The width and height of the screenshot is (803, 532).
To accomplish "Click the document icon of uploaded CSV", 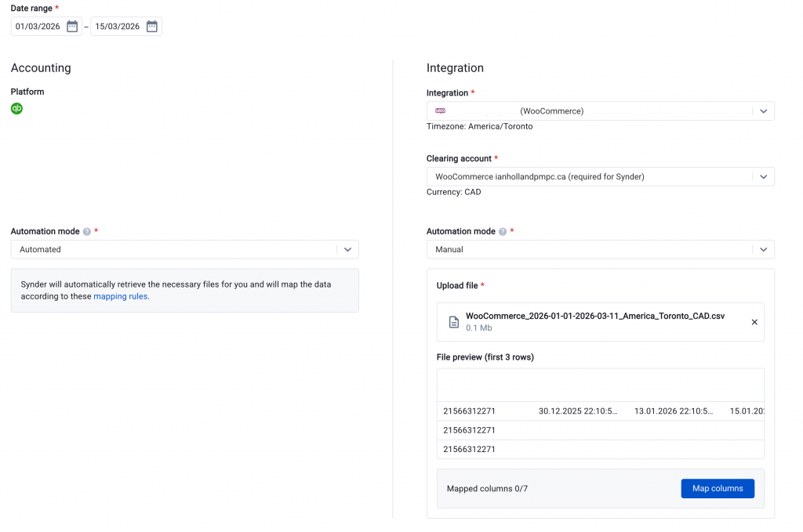I will pyautogui.click(x=453, y=322).
